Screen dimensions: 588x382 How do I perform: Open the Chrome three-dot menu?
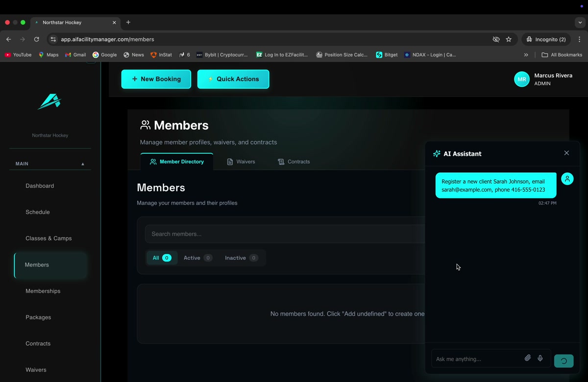pyautogui.click(x=579, y=39)
